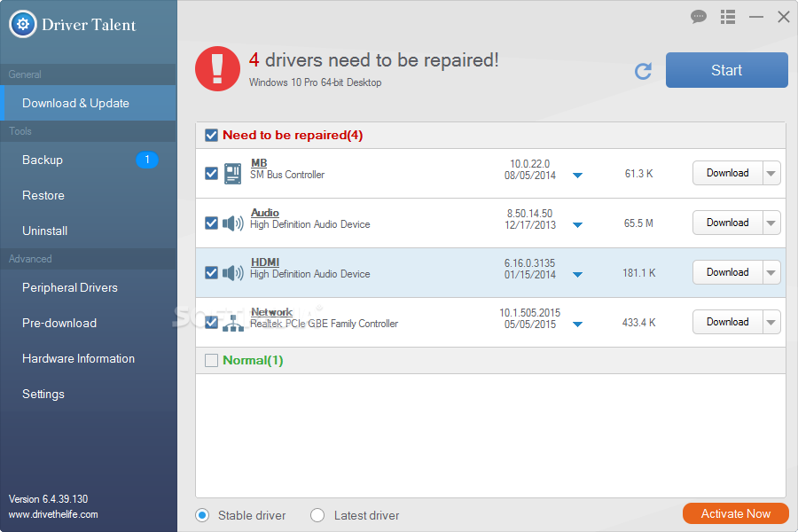Click the motherboard icon for SM Bus Controller
Viewport: 798px width, 532px height.
pyautogui.click(x=232, y=174)
